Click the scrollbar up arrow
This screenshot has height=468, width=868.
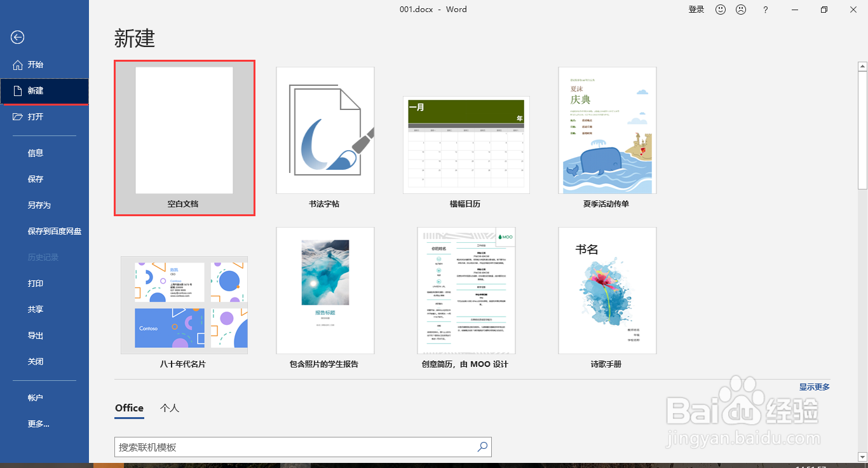[862, 65]
